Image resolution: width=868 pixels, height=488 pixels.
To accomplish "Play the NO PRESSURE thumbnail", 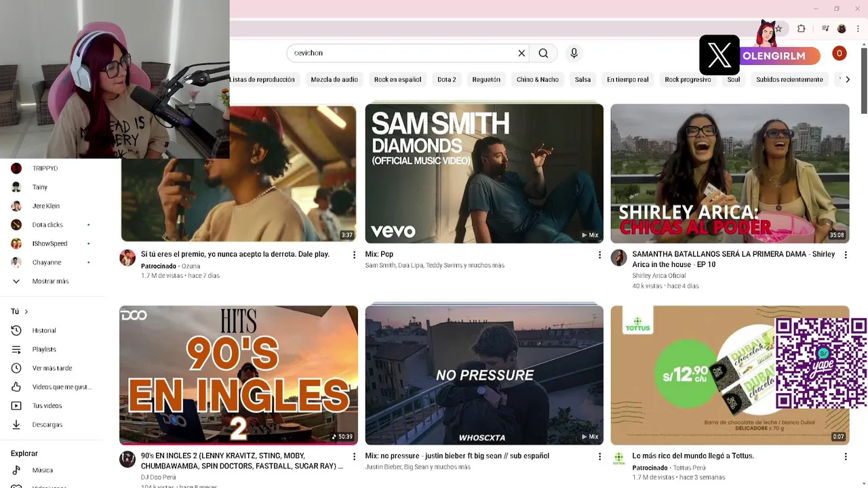I will pyautogui.click(x=484, y=375).
